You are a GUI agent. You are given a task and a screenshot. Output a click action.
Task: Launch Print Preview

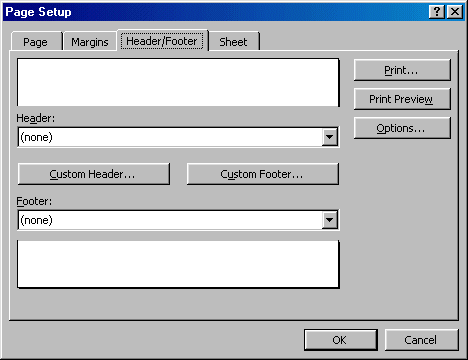click(402, 99)
